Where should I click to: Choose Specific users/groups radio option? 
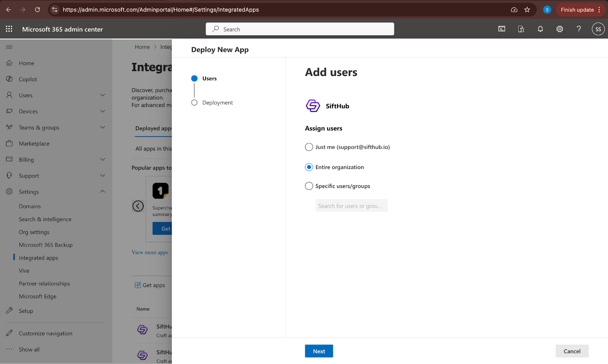(x=309, y=186)
